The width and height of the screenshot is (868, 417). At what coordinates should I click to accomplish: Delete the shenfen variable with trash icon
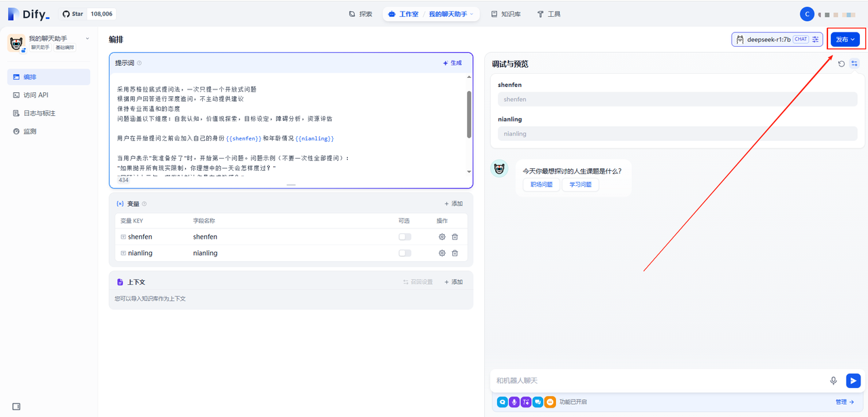click(455, 237)
